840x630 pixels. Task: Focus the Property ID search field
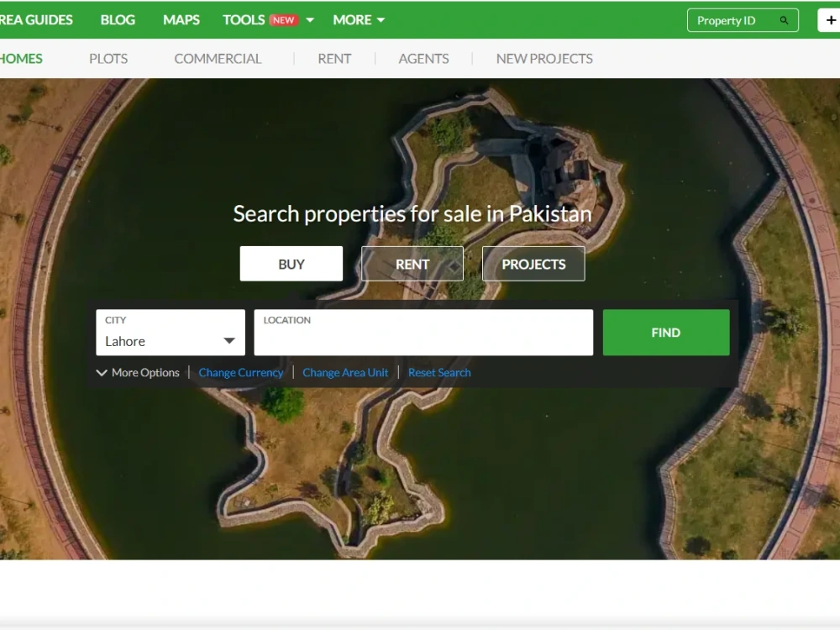tap(743, 20)
